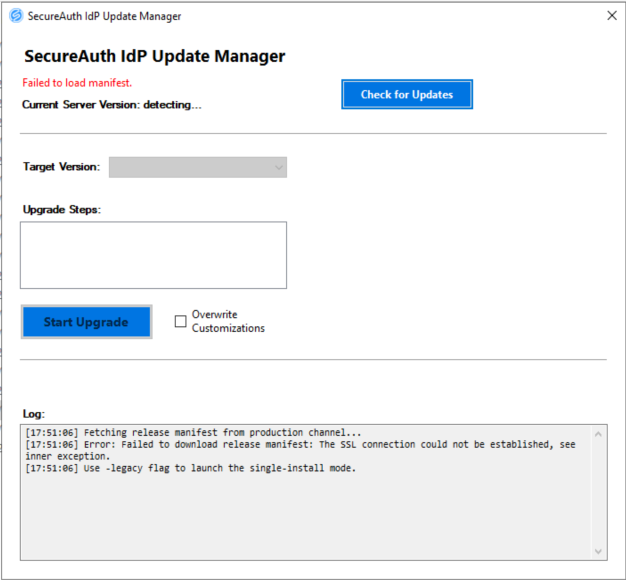Click the log line about -legacy flag
626x580 pixels.
click(190, 468)
